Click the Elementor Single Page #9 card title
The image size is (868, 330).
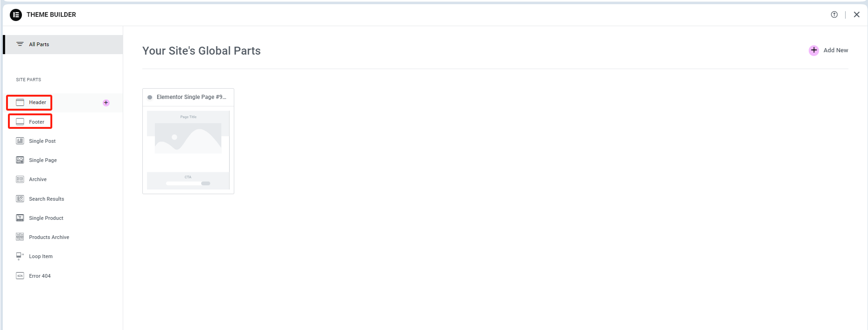(191, 97)
